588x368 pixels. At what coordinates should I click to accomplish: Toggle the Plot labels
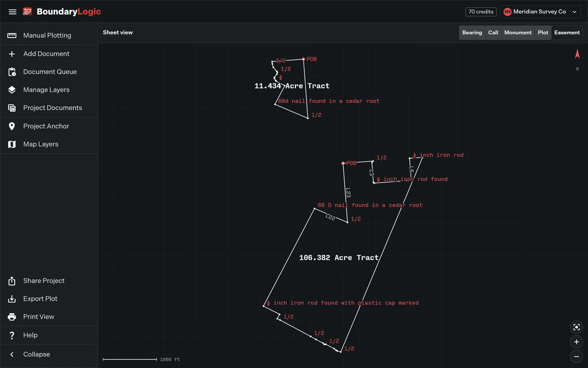(x=543, y=33)
